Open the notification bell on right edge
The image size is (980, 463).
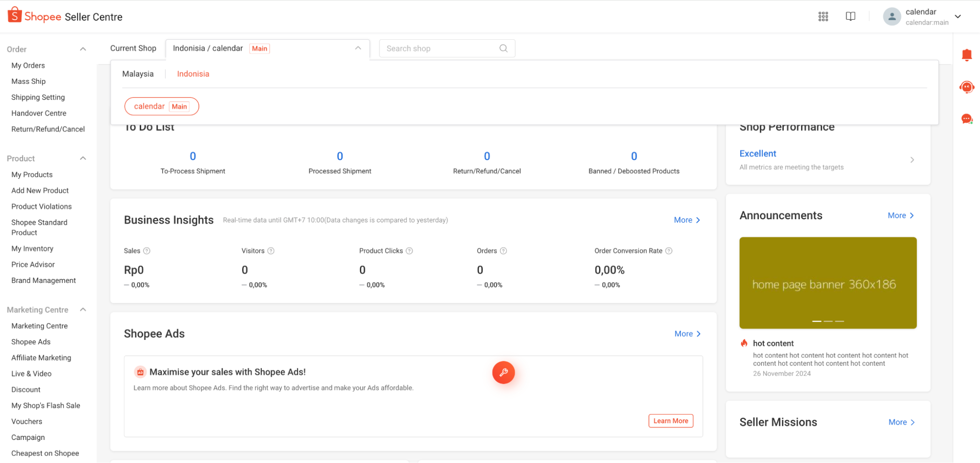point(967,55)
